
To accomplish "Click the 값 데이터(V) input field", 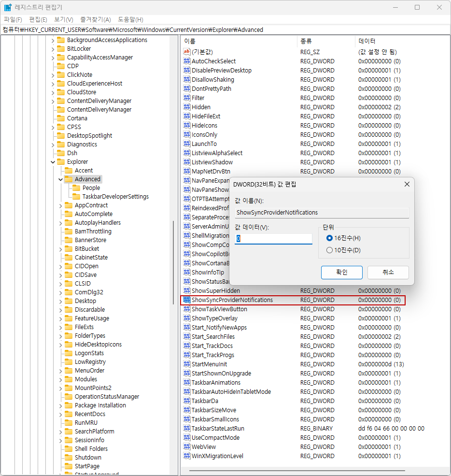I will [274, 239].
